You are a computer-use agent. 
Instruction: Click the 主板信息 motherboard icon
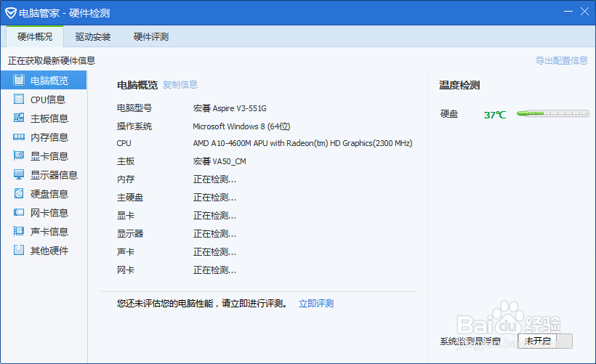[19, 118]
